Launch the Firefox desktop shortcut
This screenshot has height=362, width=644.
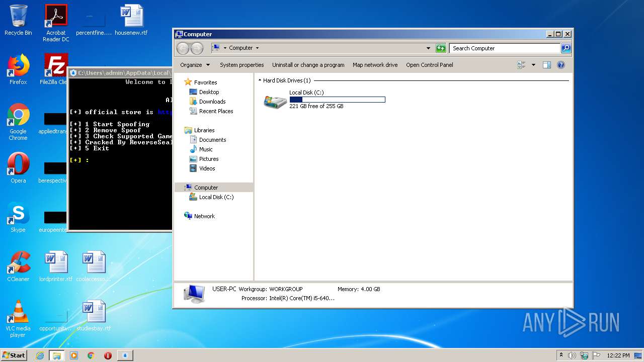[18, 69]
